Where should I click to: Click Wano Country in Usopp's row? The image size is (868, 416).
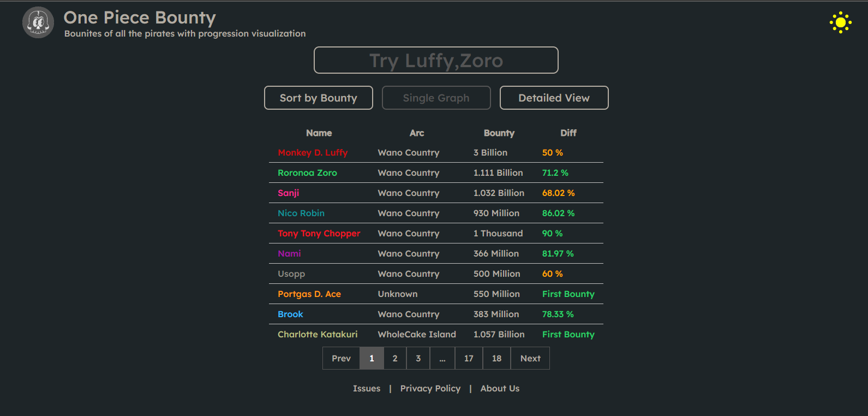pos(409,274)
